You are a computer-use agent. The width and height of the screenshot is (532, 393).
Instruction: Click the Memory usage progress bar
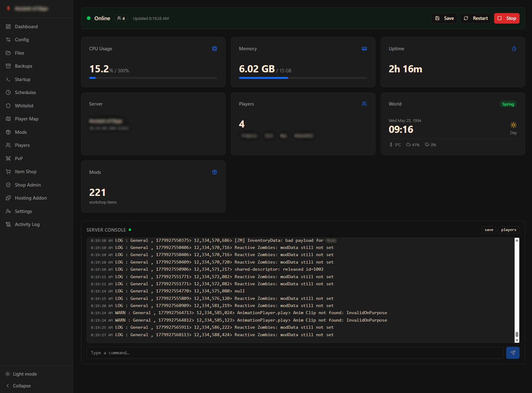pyautogui.click(x=303, y=78)
